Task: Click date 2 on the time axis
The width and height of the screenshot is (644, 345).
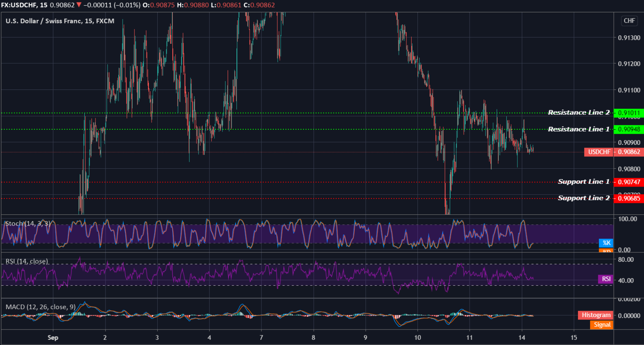Action: click(x=105, y=338)
